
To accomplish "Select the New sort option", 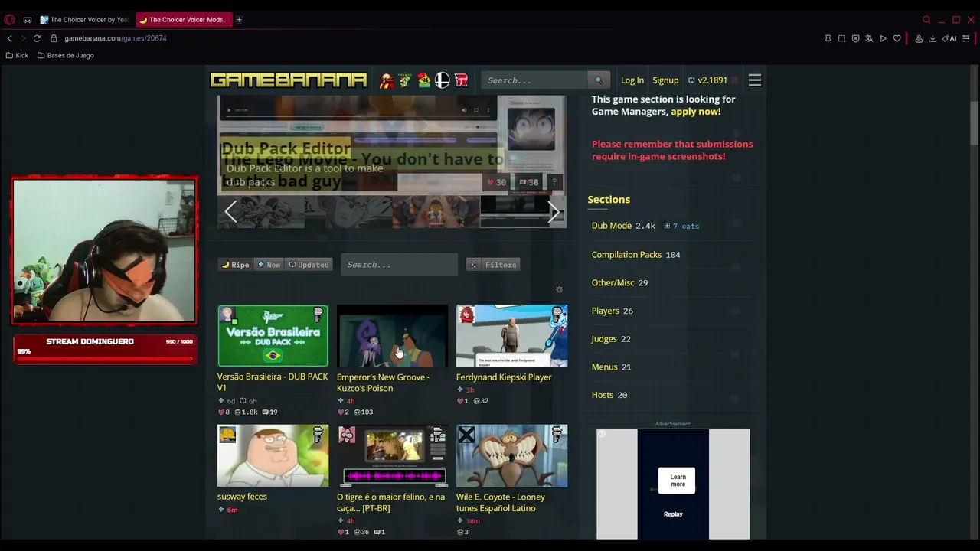I will click(x=269, y=265).
